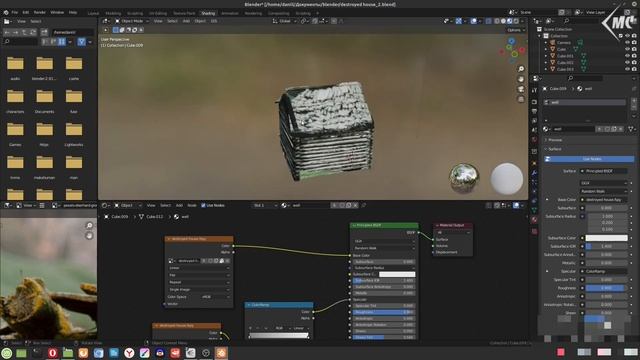Open Yandex browser from the taskbar
The height and width of the screenshot is (360, 640).
point(129,353)
